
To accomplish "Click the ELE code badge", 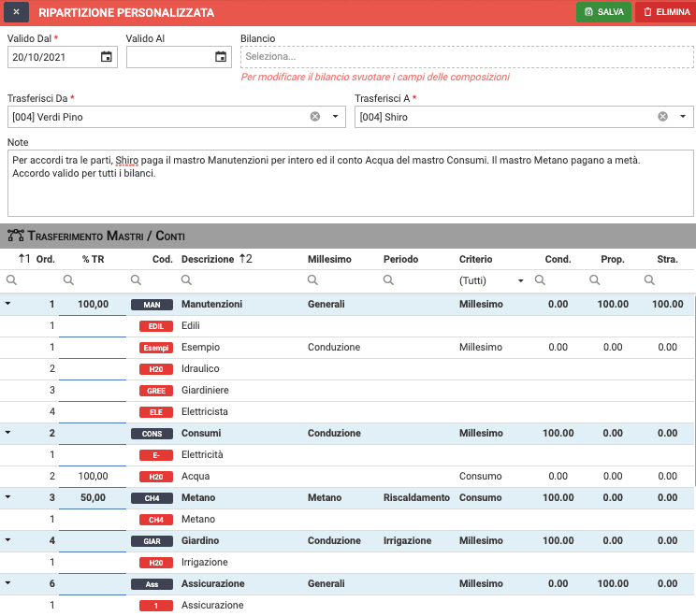I will (x=156, y=412).
